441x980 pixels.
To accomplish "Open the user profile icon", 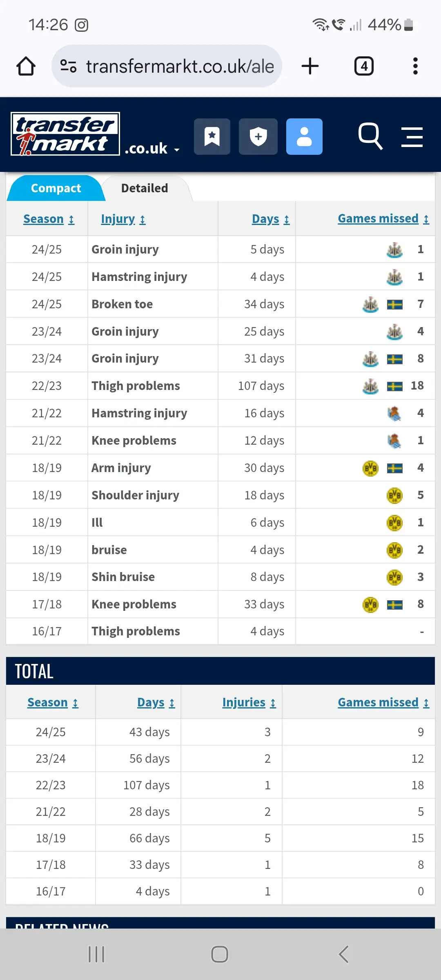I will pyautogui.click(x=304, y=137).
